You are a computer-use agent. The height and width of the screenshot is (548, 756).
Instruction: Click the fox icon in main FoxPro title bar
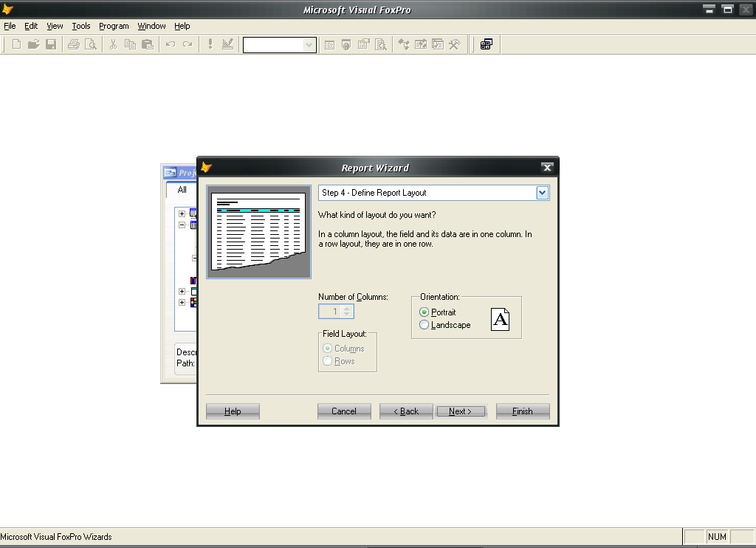tap(7, 9)
